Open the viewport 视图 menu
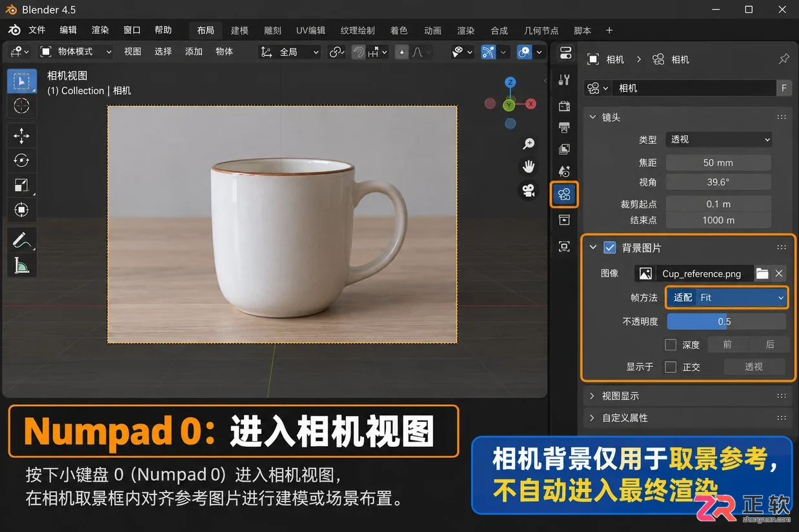This screenshot has height=532, width=799. (x=132, y=52)
